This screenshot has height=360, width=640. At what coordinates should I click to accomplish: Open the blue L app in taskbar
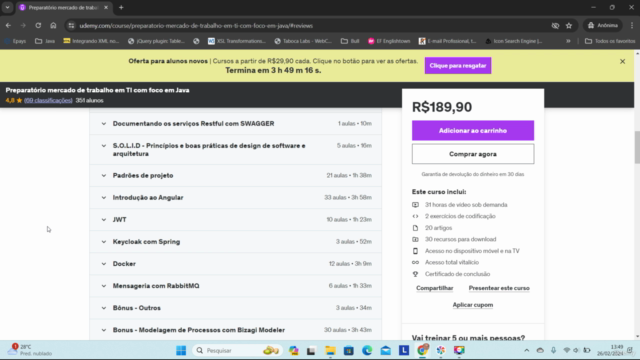(404, 350)
